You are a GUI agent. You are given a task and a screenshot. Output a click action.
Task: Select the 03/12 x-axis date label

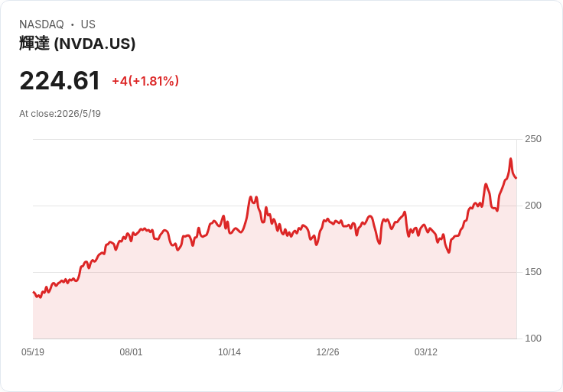tap(426, 352)
